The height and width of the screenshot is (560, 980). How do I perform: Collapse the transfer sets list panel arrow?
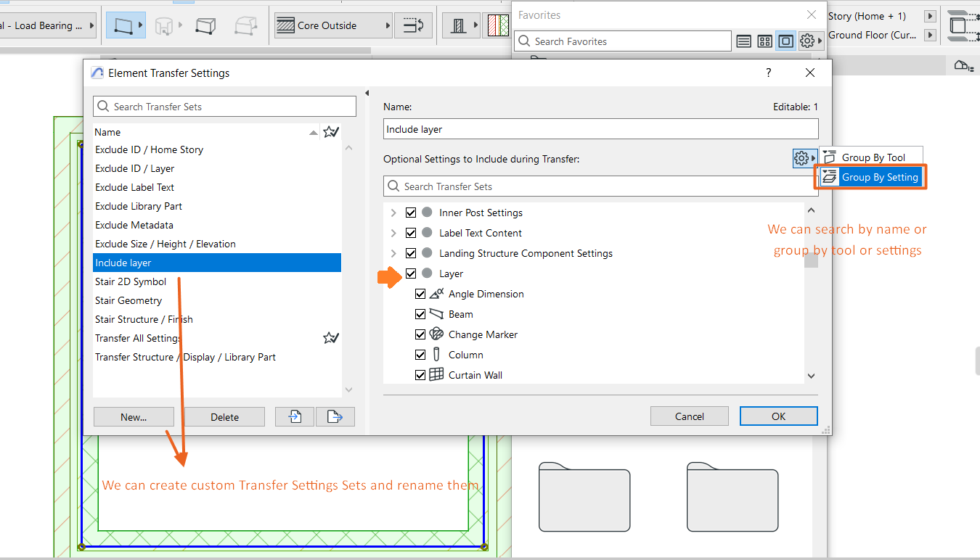367,93
